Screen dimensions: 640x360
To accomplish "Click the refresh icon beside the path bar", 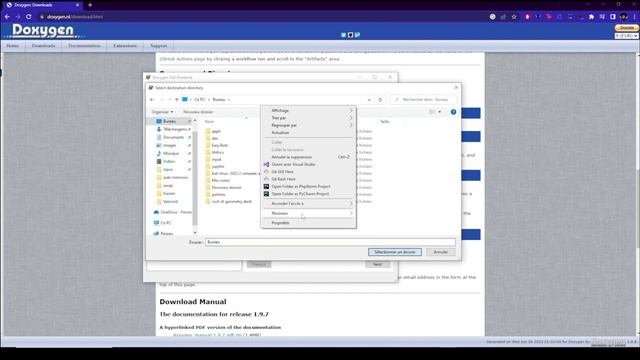I will point(380,100).
